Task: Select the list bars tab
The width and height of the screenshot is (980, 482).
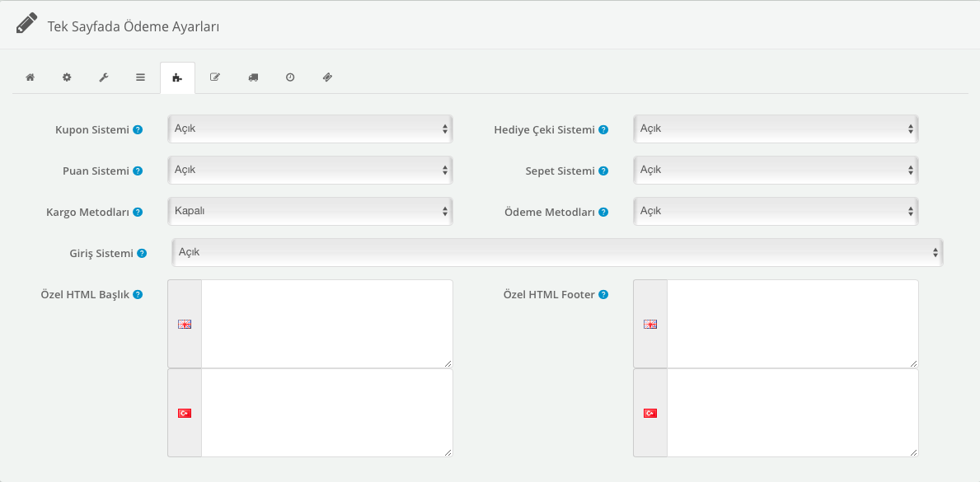Action: tap(141, 77)
